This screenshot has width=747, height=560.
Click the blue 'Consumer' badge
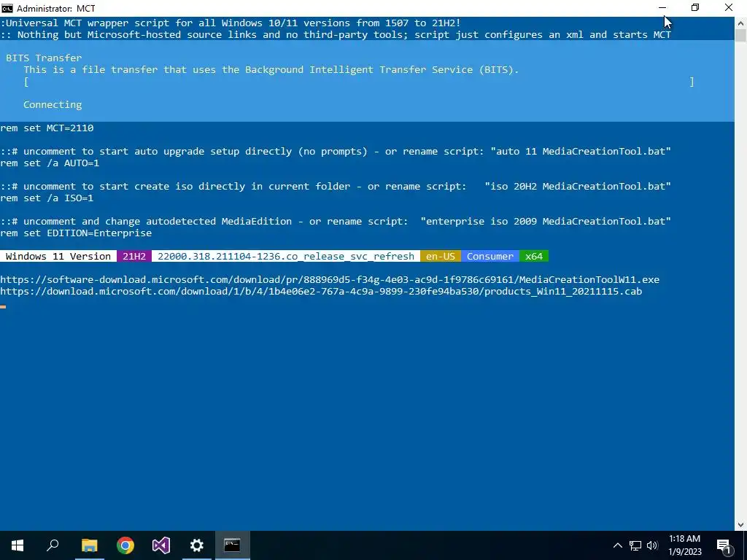pos(489,256)
